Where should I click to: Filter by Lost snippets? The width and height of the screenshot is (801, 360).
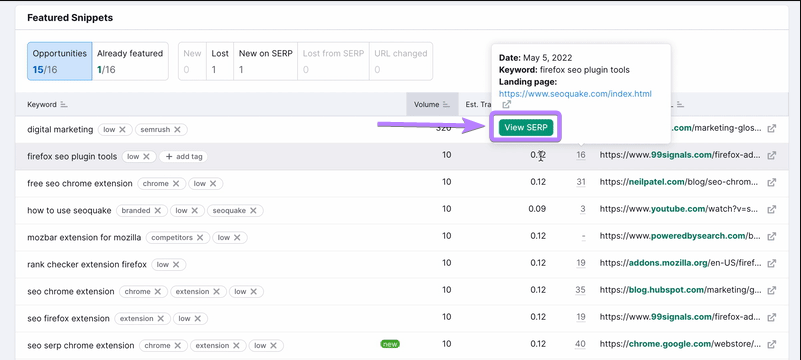[x=220, y=61]
